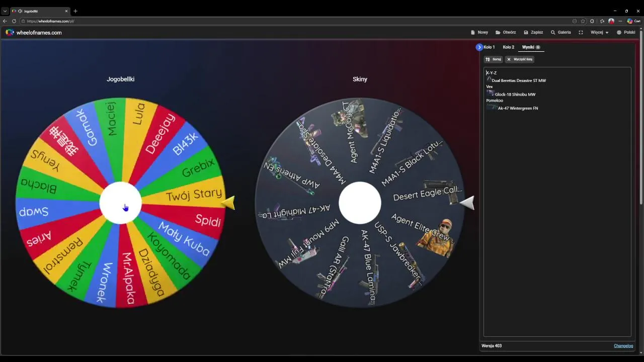The width and height of the screenshot is (644, 362).
Task: Click the Deeejay slice on wheel
Action: coord(160,133)
